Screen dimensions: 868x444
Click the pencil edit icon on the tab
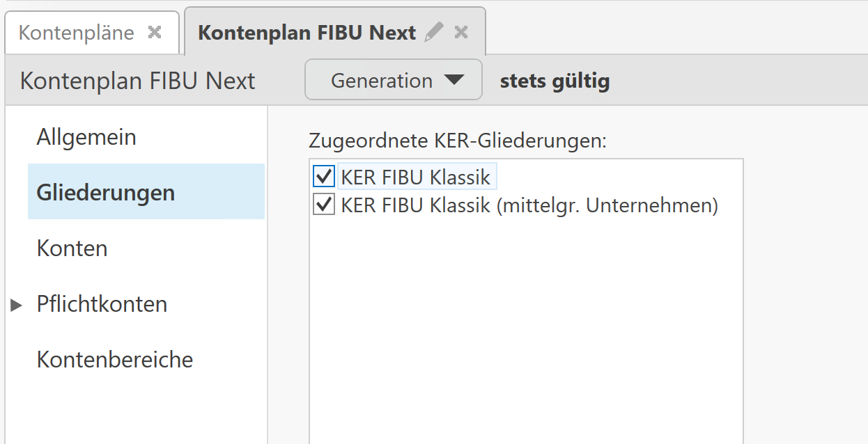click(434, 32)
